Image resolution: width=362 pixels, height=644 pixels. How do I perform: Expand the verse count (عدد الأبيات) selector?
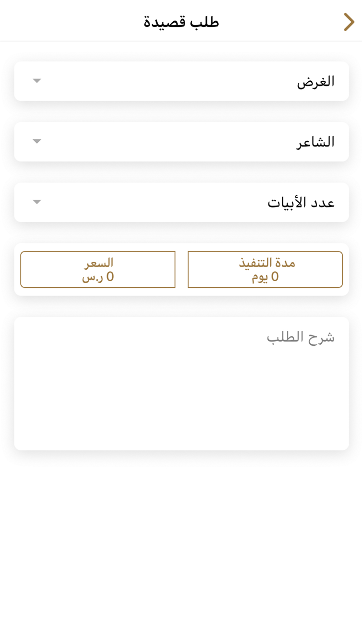(x=181, y=202)
